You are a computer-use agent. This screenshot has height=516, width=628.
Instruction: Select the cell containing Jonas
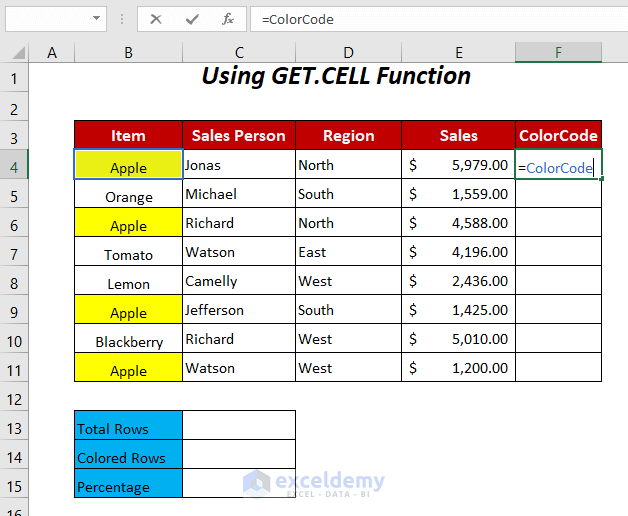[239, 165]
